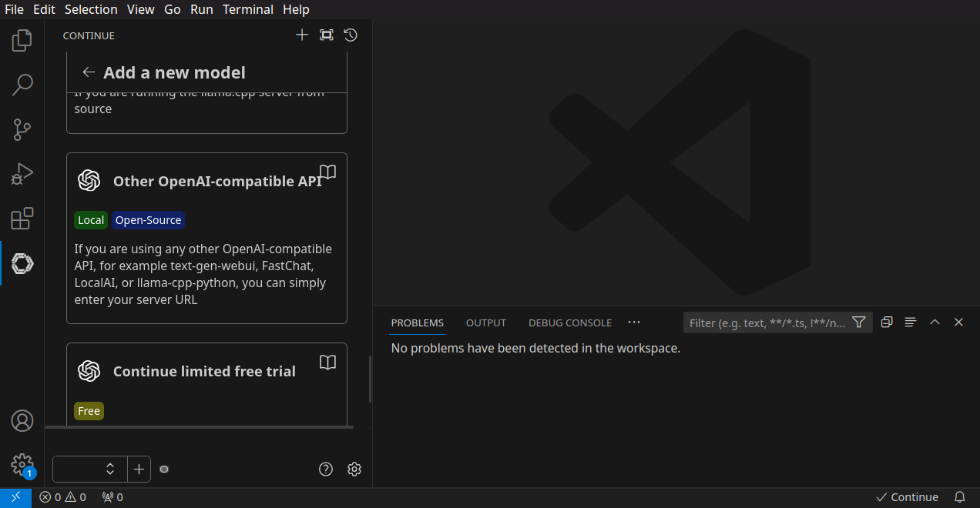
Task: Expand the panel's additional views ellipsis
Action: [634, 323]
